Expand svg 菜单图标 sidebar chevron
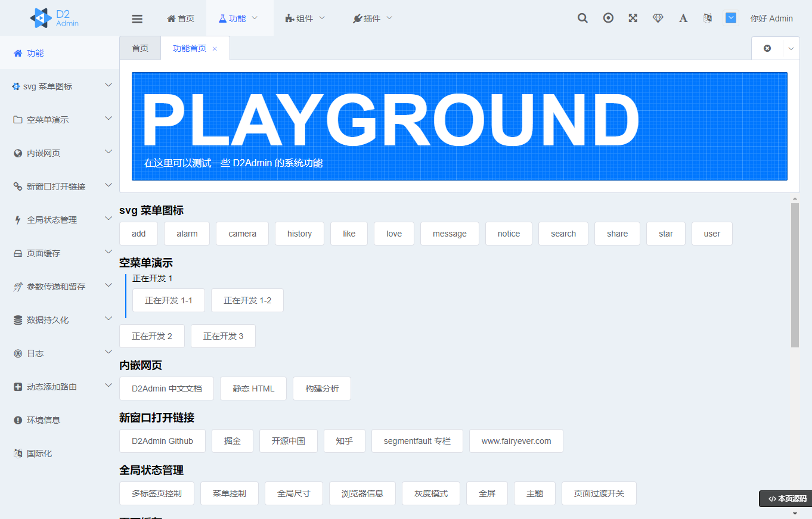 109,85
